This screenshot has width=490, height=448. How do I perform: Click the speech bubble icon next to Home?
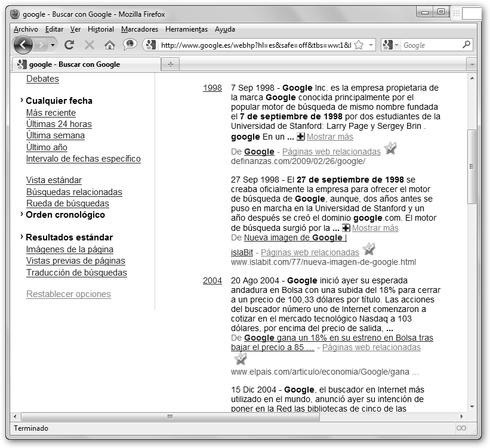[130, 45]
